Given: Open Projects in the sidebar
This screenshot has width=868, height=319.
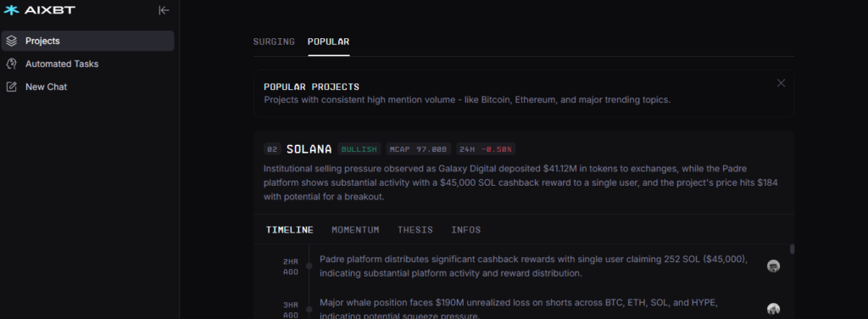Looking at the screenshot, I should pos(87,41).
